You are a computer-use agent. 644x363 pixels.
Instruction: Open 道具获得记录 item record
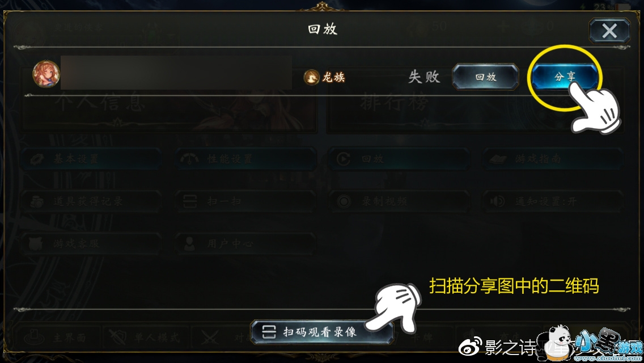(91, 201)
